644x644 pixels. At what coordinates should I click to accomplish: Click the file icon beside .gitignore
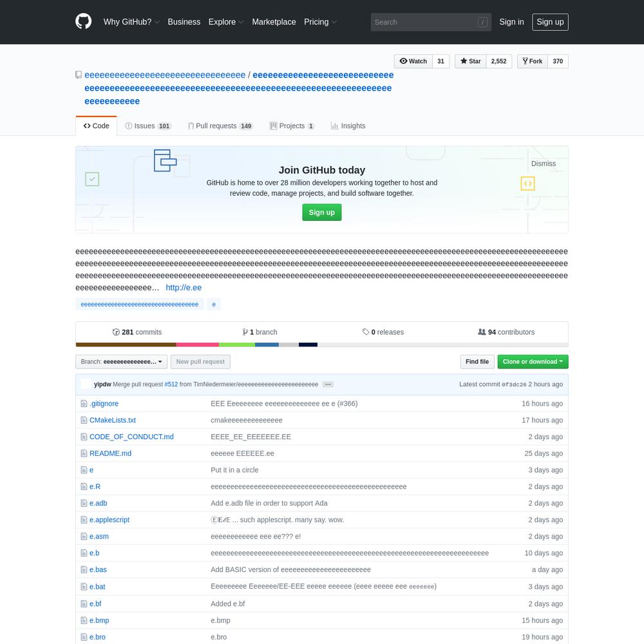[x=84, y=404]
